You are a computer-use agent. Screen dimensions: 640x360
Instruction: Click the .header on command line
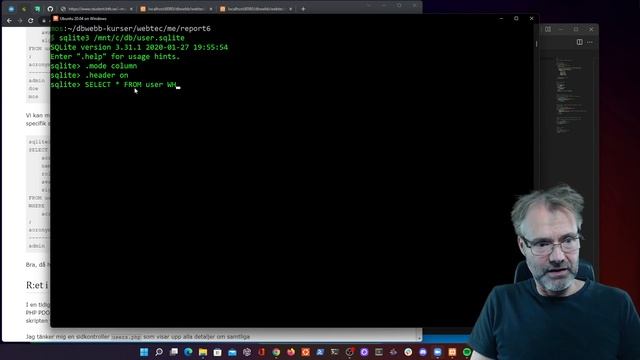coord(89,76)
